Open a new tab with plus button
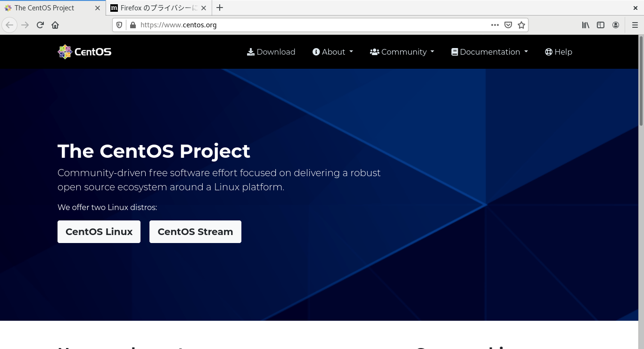The height and width of the screenshot is (349, 644). (x=220, y=8)
